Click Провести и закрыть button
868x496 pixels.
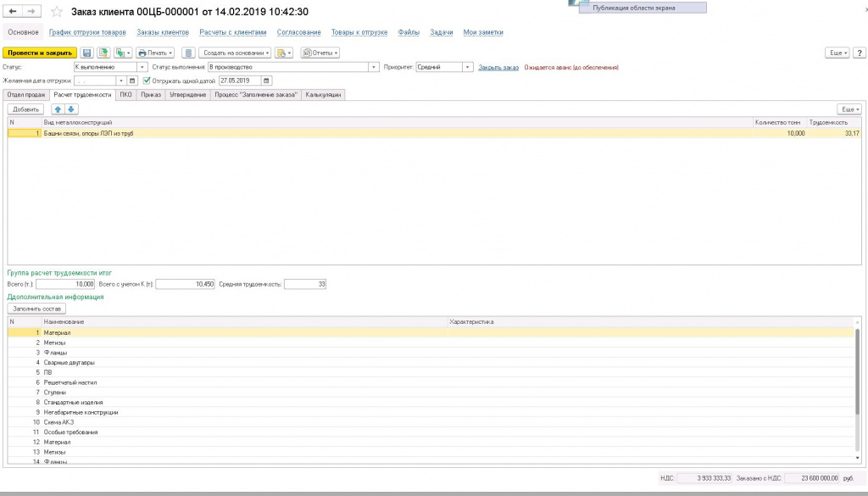point(40,53)
